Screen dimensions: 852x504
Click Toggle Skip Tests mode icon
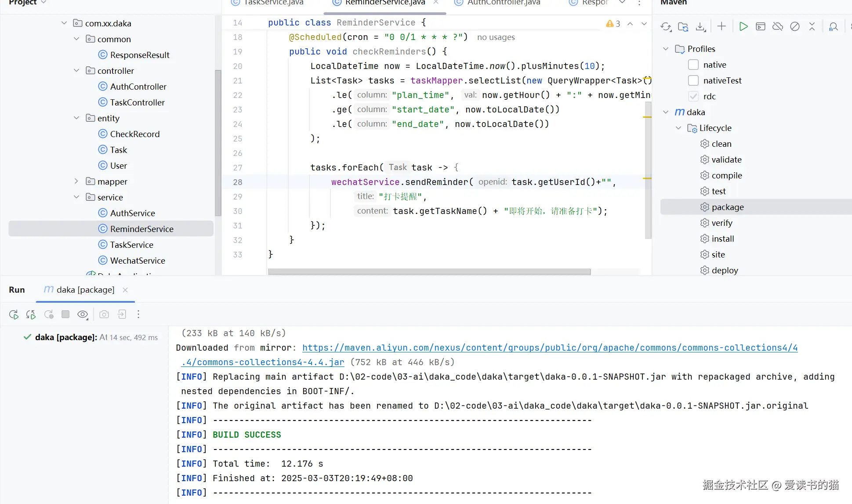(x=794, y=27)
